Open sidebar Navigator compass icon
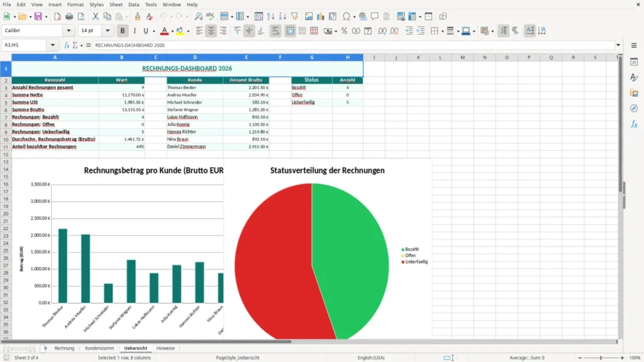Viewport: 644px width, 362px height. (634, 108)
